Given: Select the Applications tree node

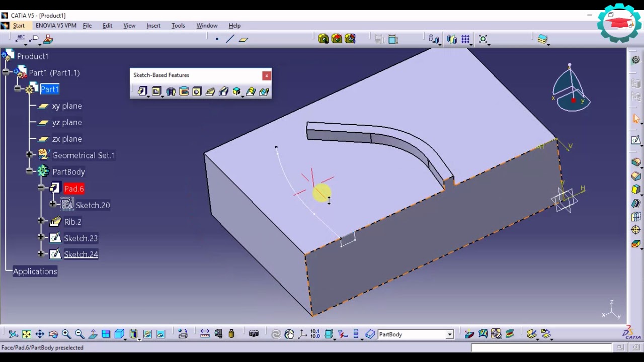Looking at the screenshot, I should pyautogui.click(x=35, y=271).
